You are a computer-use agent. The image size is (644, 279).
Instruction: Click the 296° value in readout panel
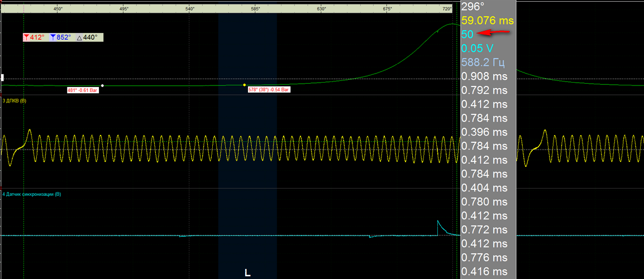pos(473,7)
